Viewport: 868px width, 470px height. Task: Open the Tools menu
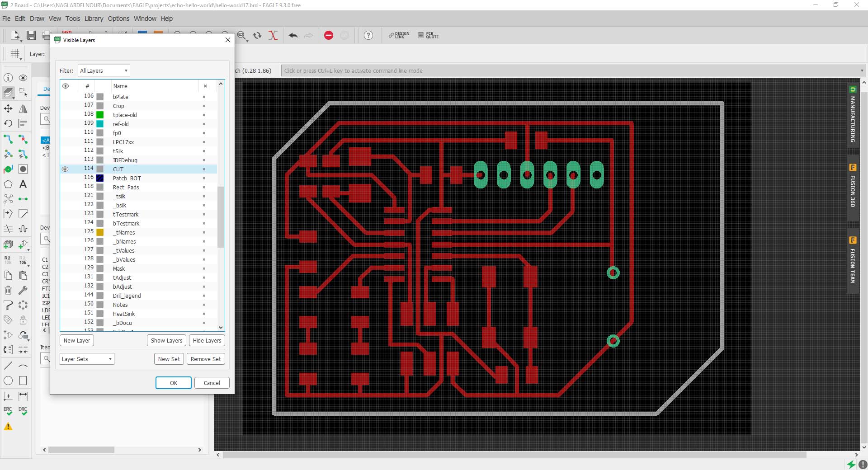click(x=72, y=19)
